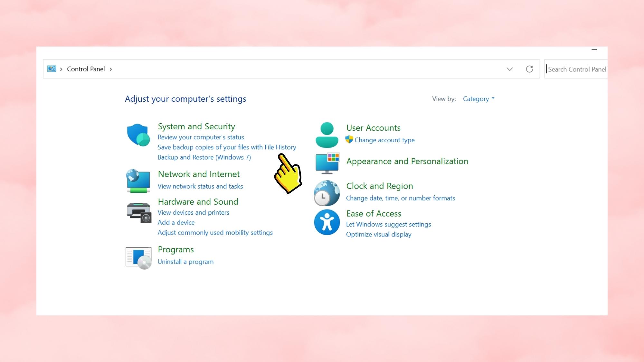Click Let Windows suggest settings

click(388, 225)
